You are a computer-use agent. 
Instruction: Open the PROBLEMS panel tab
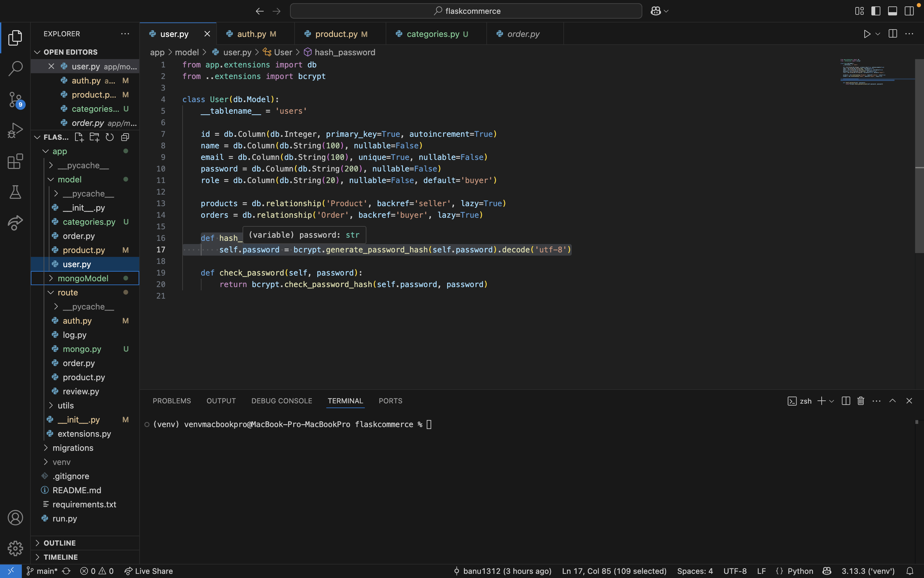pyautogui.click(x=172, y=401)
